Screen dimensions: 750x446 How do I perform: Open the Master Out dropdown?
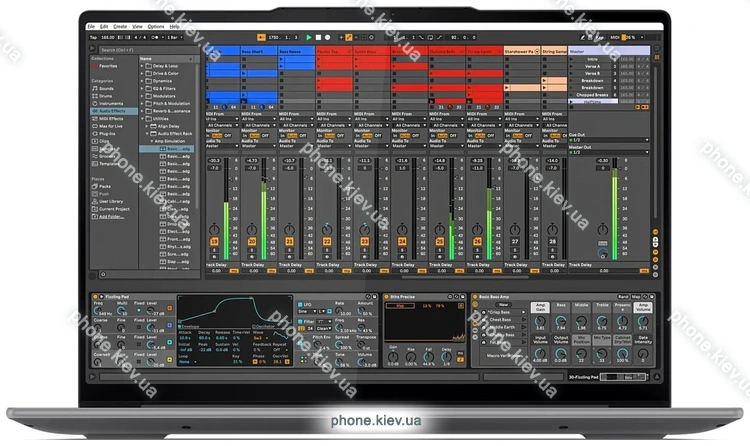click(600, 150)
